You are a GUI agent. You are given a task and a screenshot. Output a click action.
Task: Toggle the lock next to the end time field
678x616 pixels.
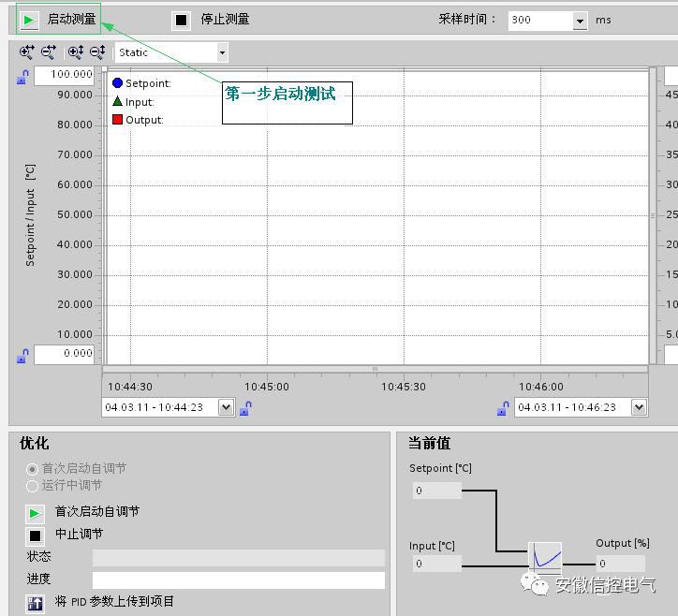(x=503, y=407)
